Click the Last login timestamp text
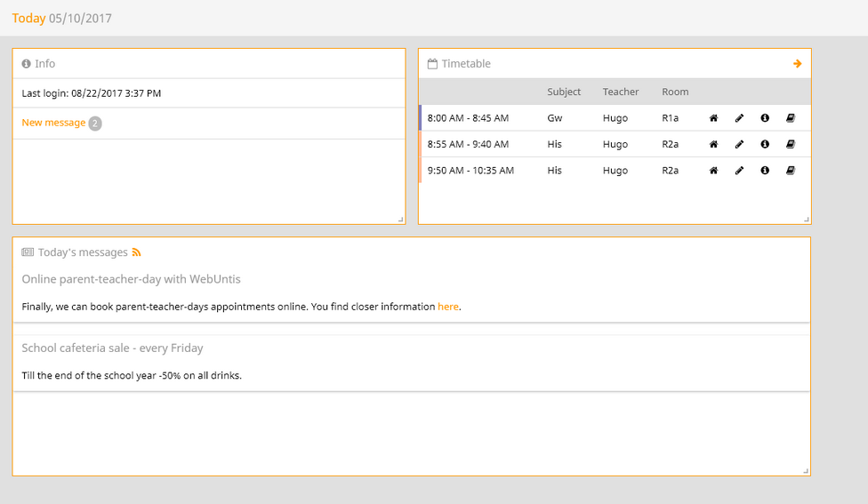868x504 pixels. 92,93
